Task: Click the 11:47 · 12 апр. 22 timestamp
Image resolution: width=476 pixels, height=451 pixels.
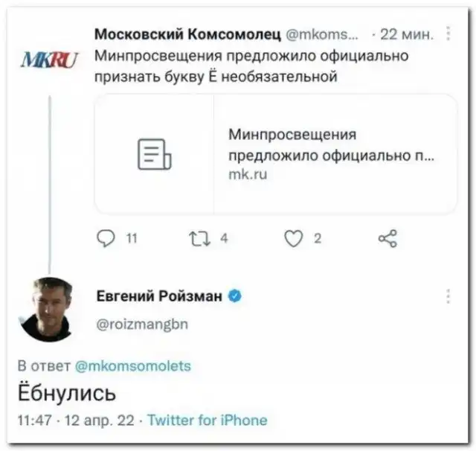Action: pyautogui.click(x=76, y=420)
